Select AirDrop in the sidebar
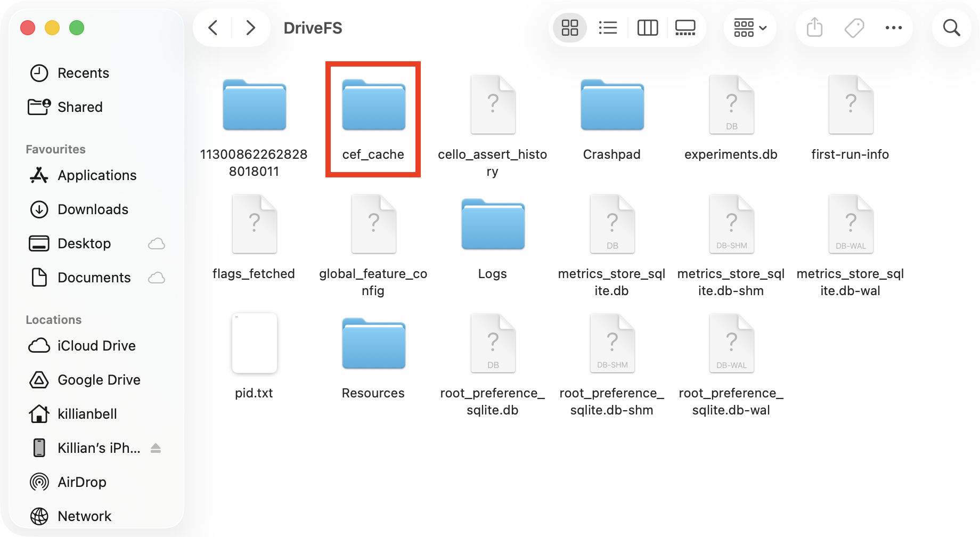This screenshot has height=537, width=980. tap(81, 482)
